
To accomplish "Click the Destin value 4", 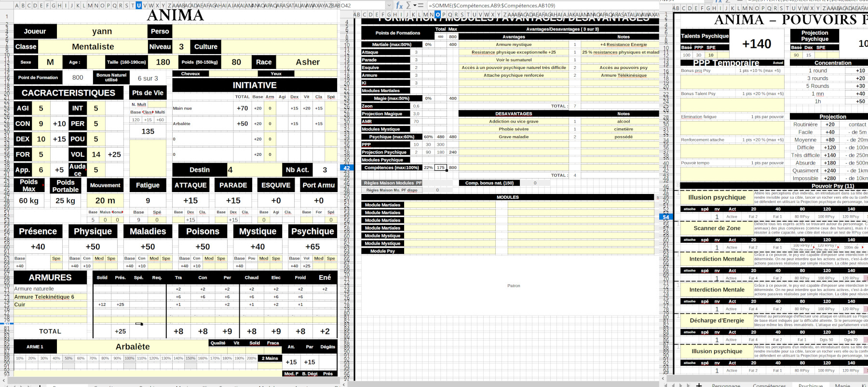I will (254, 170).
